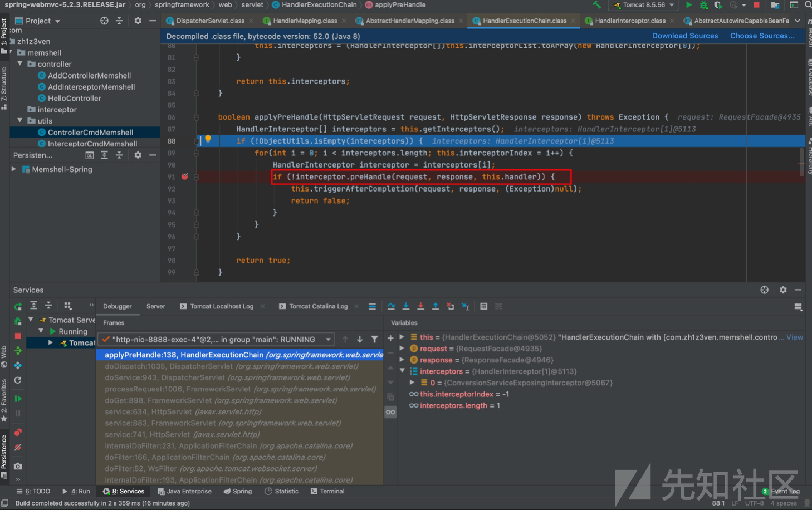Click the Rerun icon in Services panel
This screenshot has height=510, width=812.
point(18,306)
